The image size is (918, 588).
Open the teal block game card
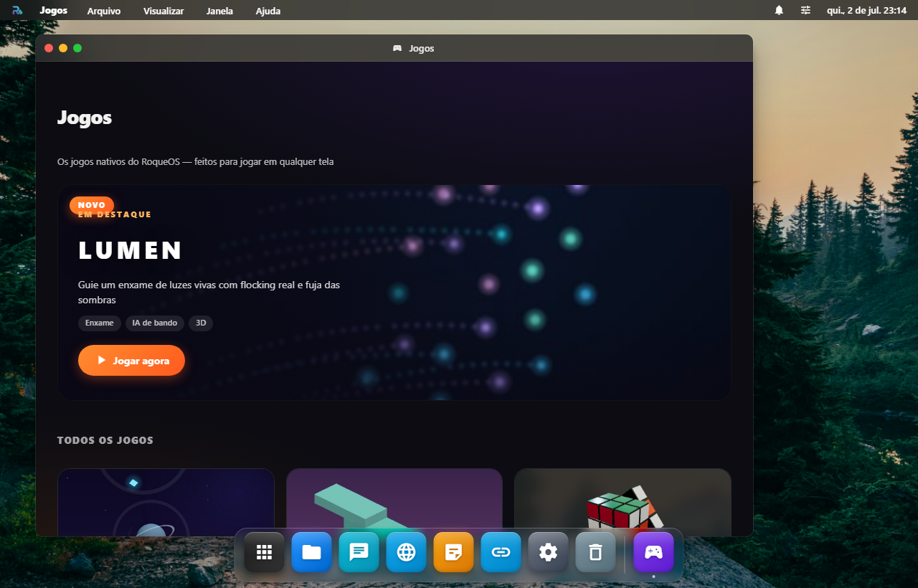(x=394, y=503)
